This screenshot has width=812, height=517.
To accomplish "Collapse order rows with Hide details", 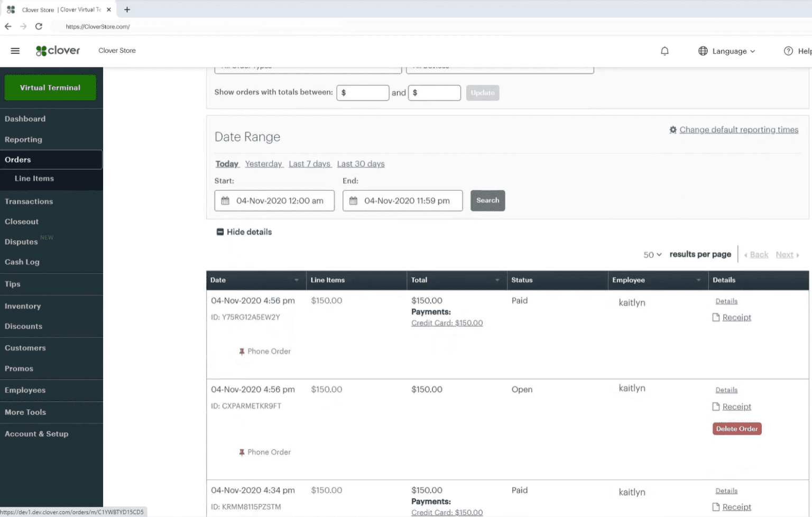I will pyautogui.click(x=244, y=232).
